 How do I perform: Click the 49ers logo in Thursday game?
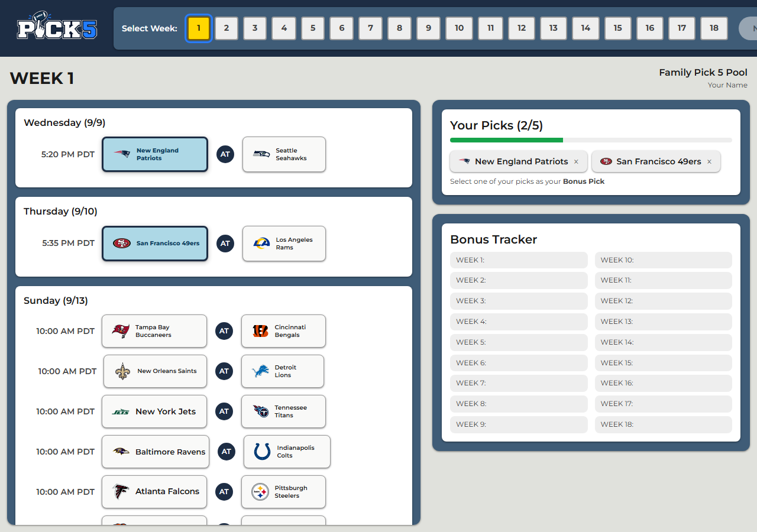[122, 244]
